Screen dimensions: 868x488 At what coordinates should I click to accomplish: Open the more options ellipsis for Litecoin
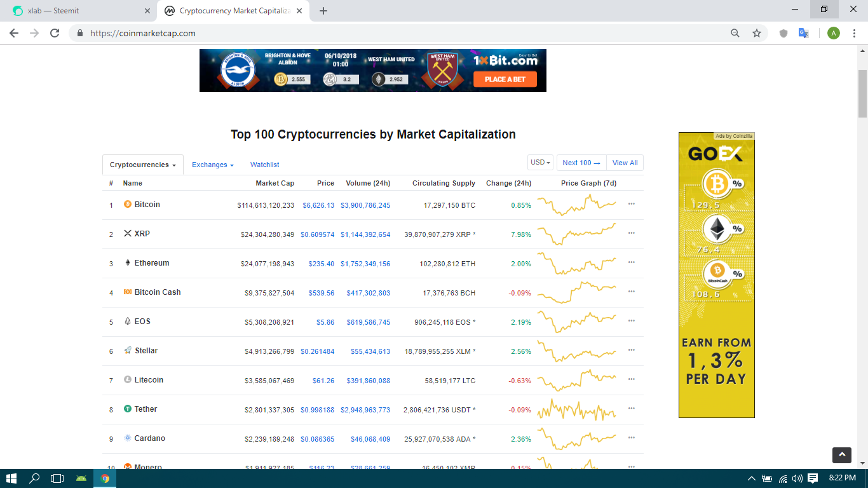tap(631, 379)
